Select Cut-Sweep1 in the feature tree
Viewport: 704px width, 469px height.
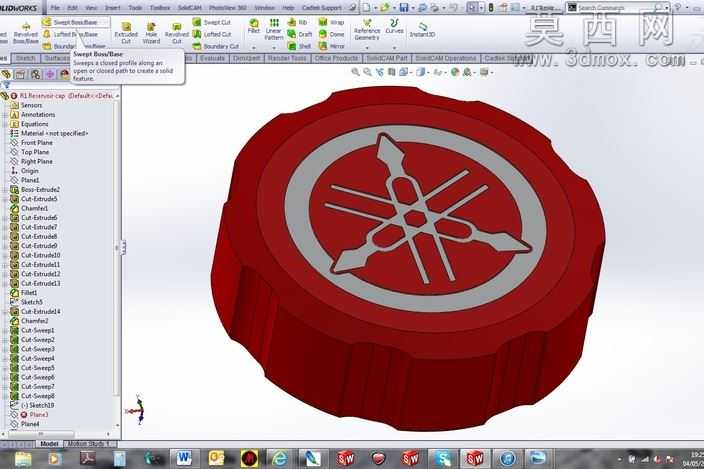point(38,330)
